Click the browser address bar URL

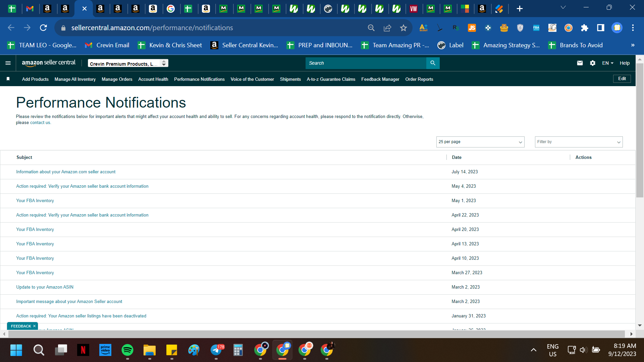point(152,28)
